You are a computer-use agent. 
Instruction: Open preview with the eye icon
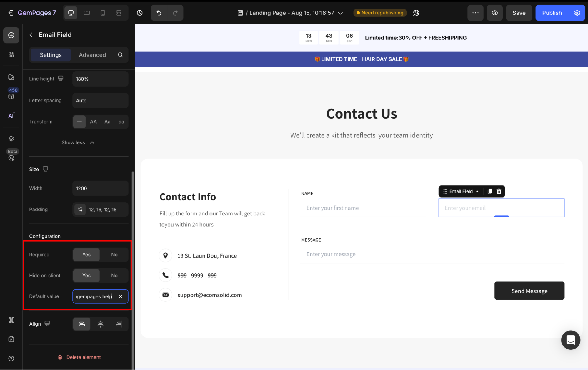[x=495, y=13]
